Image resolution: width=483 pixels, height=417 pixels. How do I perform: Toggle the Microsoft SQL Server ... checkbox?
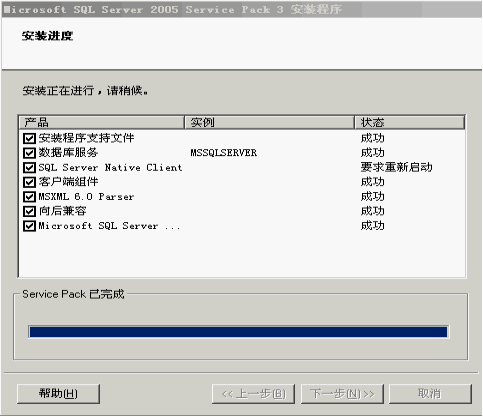(29, 226)
